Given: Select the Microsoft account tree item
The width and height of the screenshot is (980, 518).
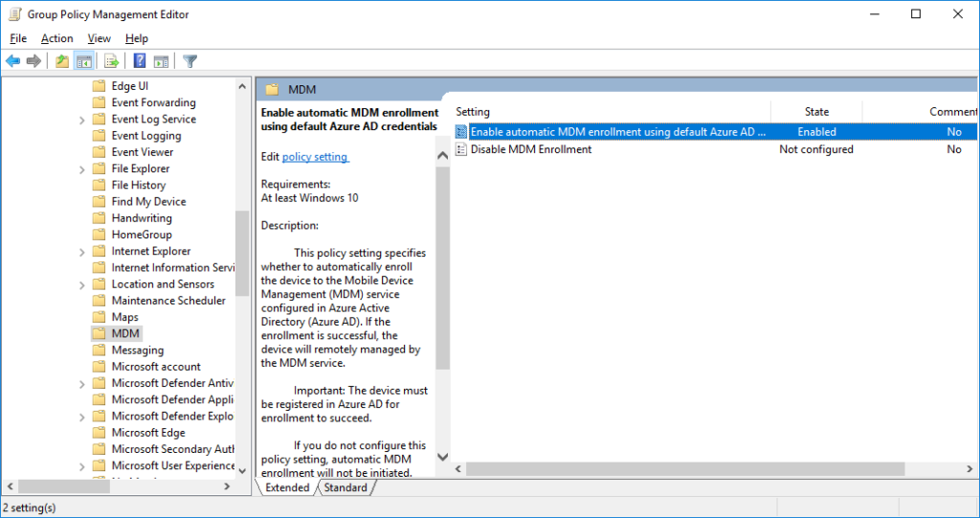Looking at the screenshot, I should tap(156, 366).
